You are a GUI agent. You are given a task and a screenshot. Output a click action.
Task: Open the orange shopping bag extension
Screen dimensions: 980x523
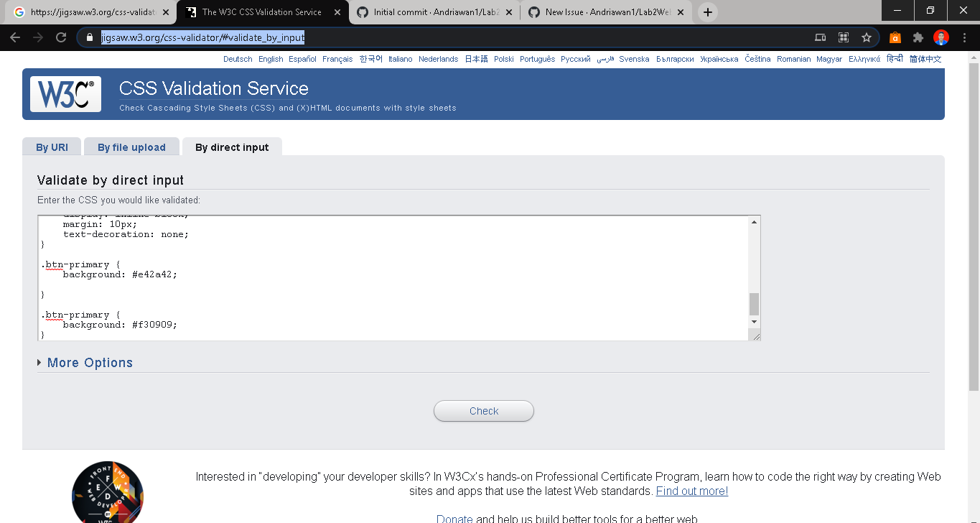tap(895, 37)
